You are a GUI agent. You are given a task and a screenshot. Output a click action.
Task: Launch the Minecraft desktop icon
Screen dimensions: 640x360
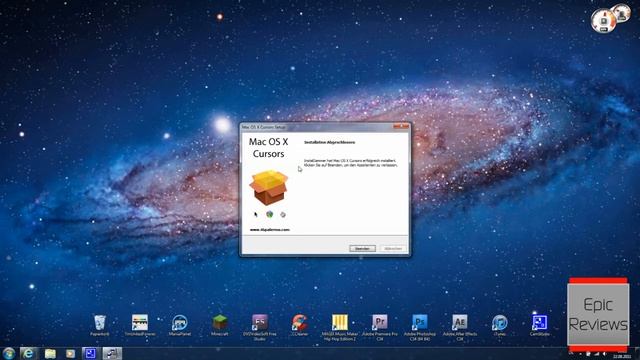pyautogui.click(x=220, y=325)
